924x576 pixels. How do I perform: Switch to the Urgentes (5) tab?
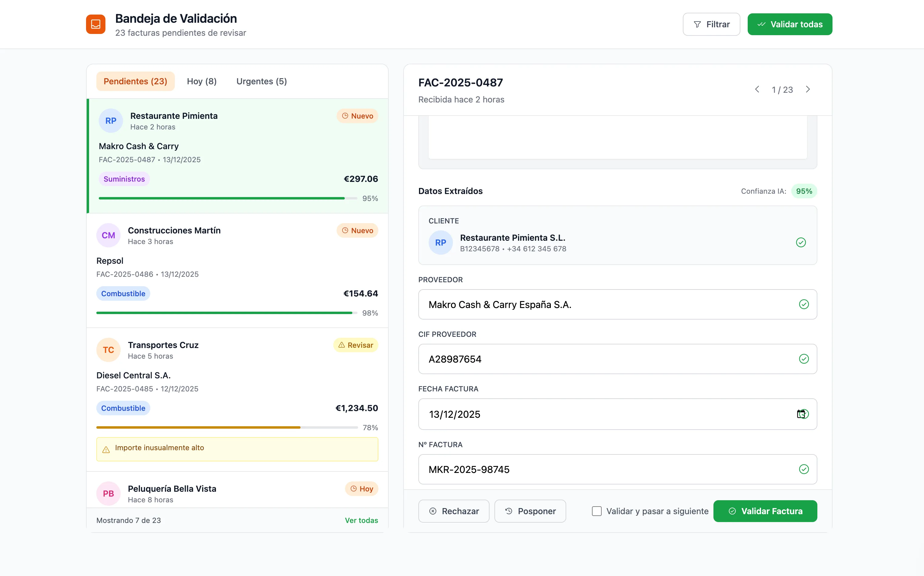coord(261,81)
